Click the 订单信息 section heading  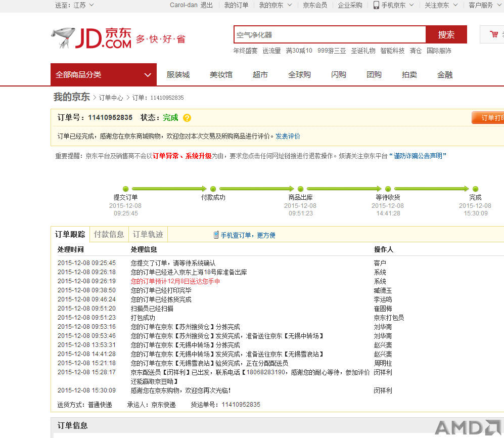click(x=72, y=426)
